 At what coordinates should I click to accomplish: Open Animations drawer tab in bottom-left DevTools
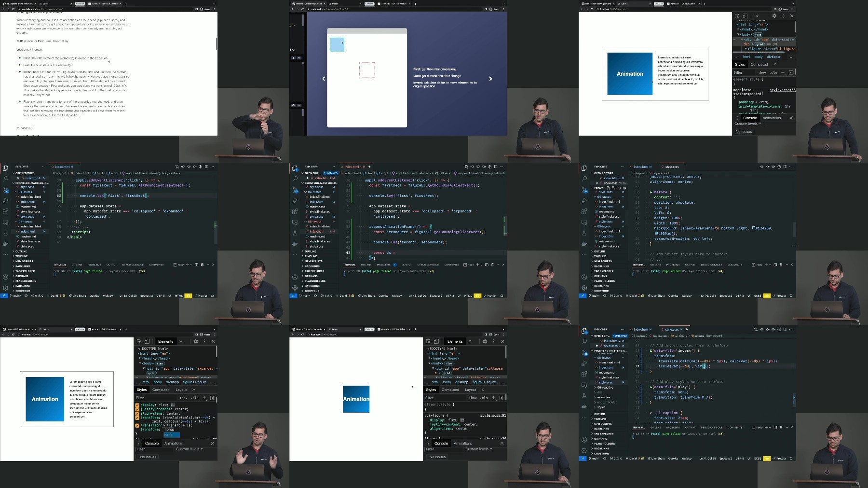(x=174, y=443)
